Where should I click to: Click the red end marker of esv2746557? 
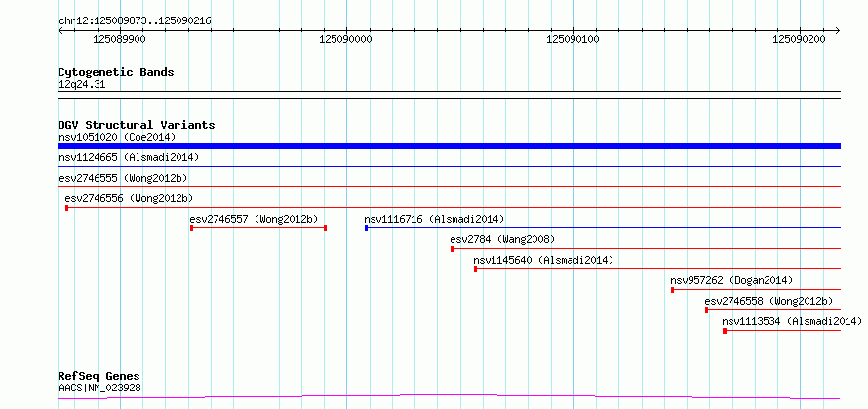tap(326, 228)
